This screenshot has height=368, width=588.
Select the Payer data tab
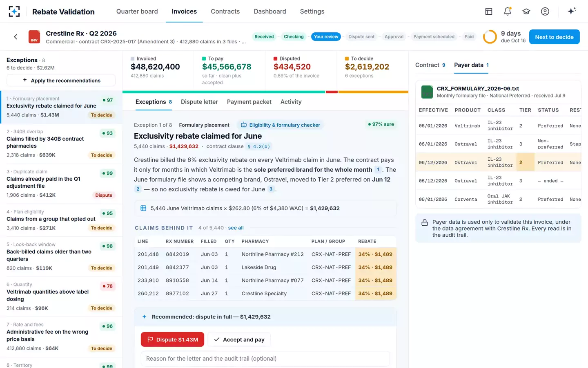tap(471, 65)
